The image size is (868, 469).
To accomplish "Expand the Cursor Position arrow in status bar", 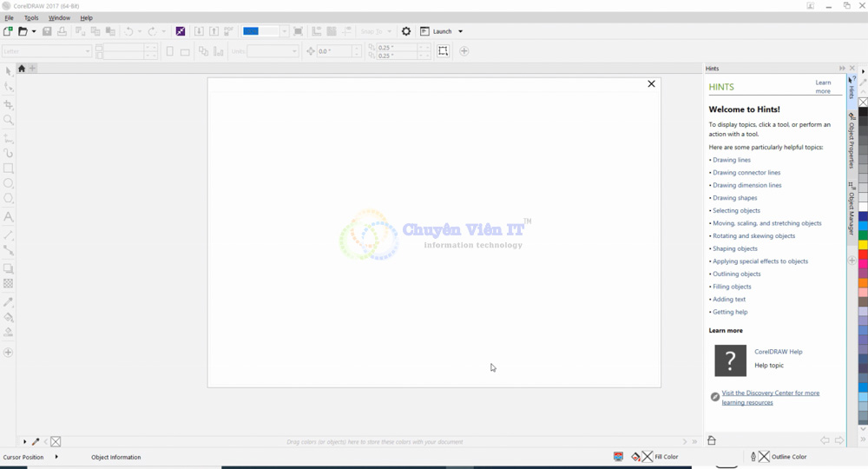I will 56,457.
